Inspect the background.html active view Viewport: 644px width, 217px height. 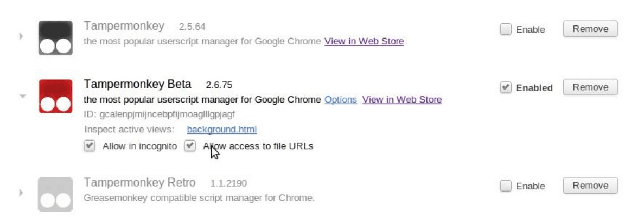[221, 130]
